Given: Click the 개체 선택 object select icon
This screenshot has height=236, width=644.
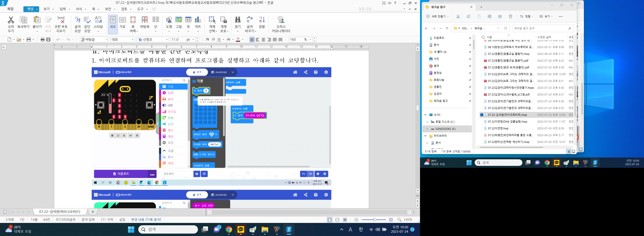Looking at the screenshot, I should click(212, 20).
